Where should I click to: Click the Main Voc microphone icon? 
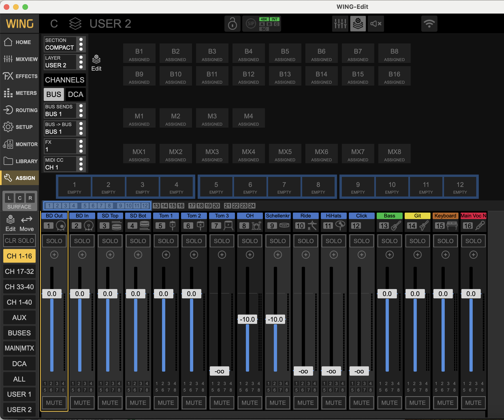(480, 226)
